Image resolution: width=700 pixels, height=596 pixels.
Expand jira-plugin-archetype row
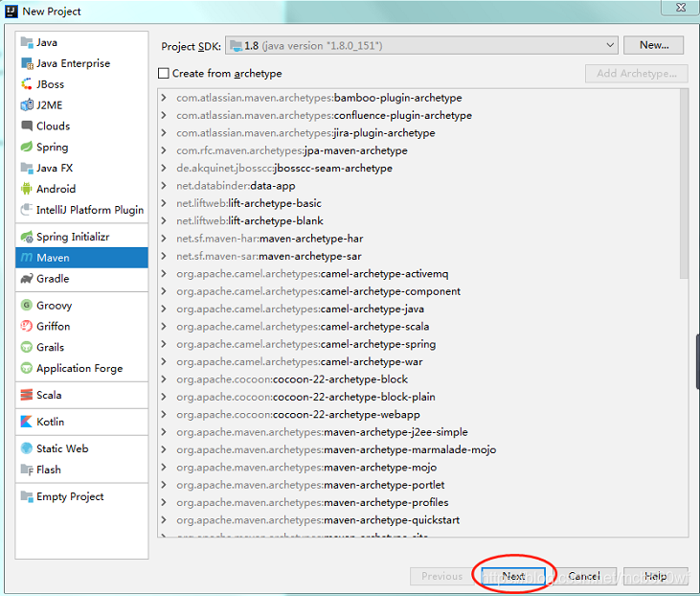[x=164, y=132]
